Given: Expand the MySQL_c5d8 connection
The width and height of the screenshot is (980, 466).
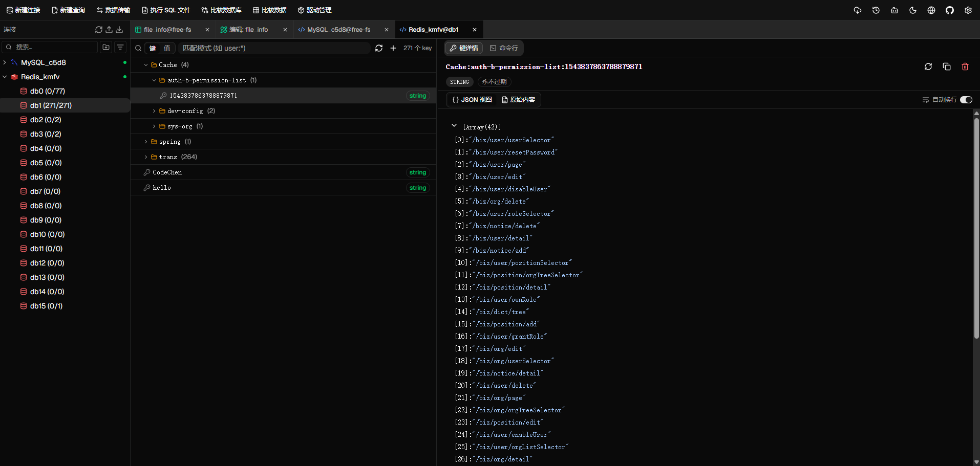Looking at the screenshot, I should click(x=5, y=62).
